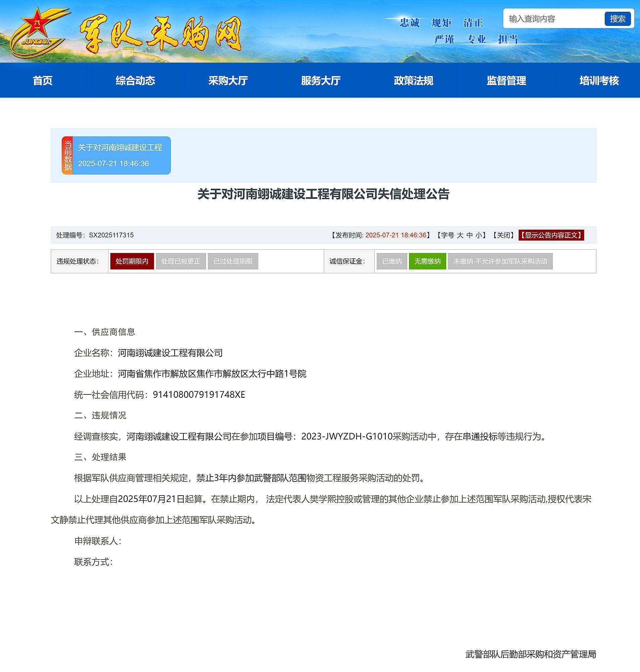
Task: Click 武警部队后勤部采购和资产管理局 signature
Action: [531, 654]
